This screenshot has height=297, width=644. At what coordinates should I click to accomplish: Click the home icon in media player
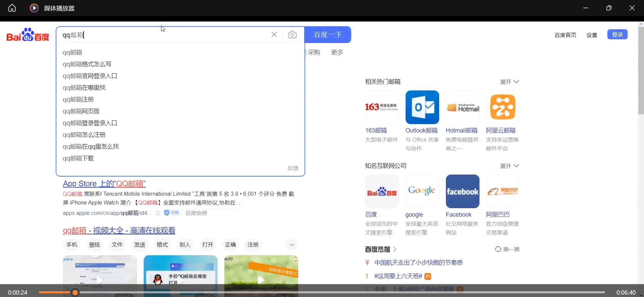coord(12,8)
